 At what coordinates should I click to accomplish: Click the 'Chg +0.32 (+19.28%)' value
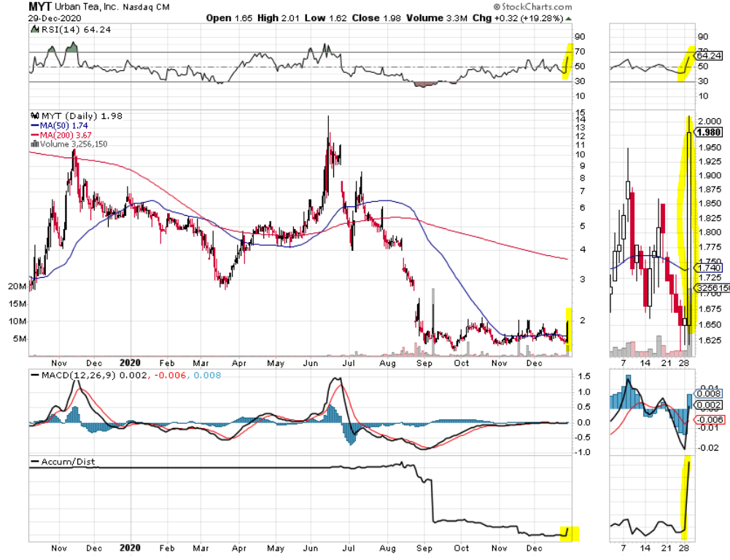pos(518,18)
